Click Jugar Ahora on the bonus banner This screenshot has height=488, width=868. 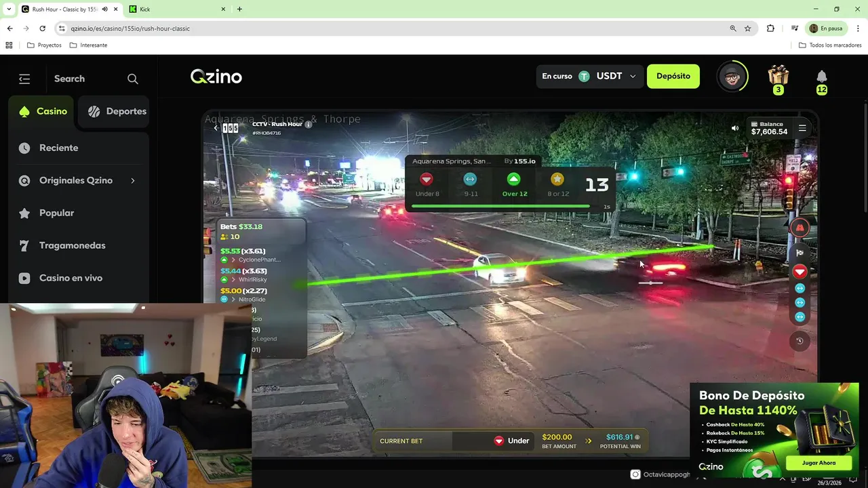819,463
